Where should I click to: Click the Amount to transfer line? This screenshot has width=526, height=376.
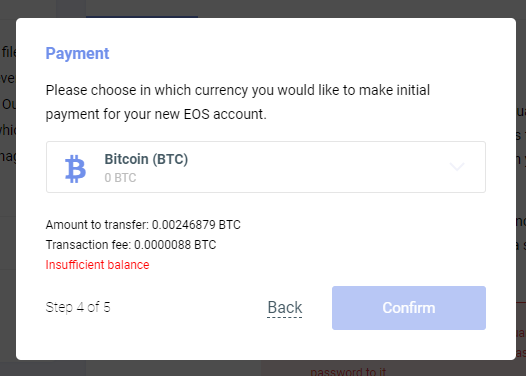point(143,225)
